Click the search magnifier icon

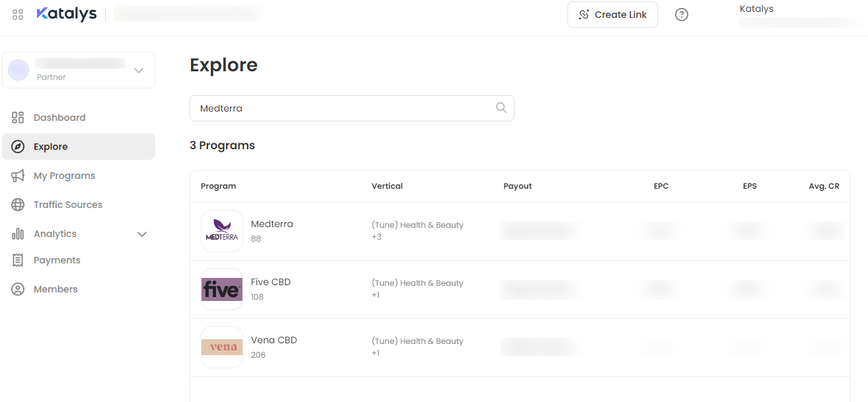tap(501, 108)
